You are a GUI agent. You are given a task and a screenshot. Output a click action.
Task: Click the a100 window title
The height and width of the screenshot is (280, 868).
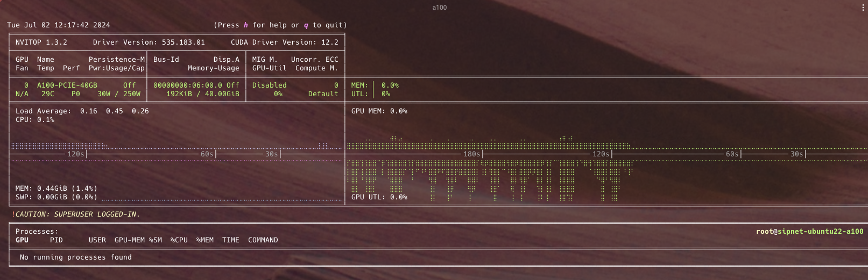pyautogui.click(x=439, y=8)
